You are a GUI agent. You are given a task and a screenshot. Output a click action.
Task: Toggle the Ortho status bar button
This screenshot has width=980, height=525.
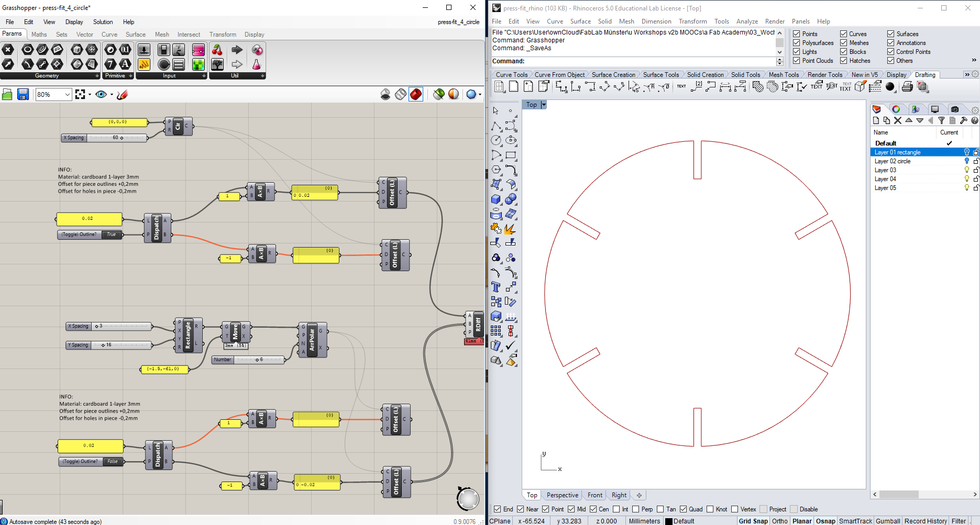point(779,521)
